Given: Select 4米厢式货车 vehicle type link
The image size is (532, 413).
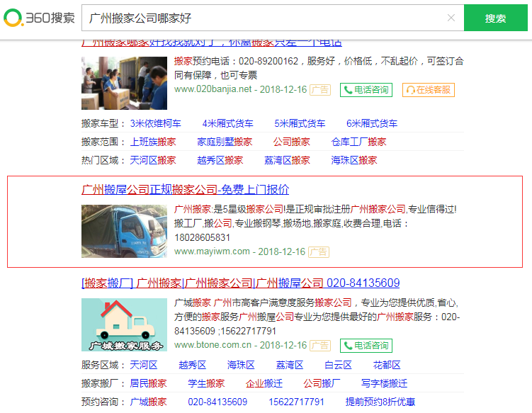Looking at the screenshot, I should [x=227, y=123].
